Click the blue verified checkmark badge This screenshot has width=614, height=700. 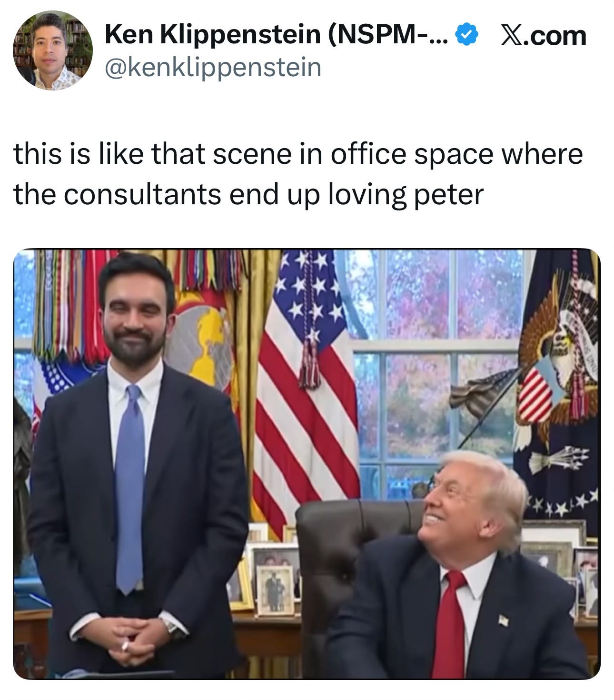pyautogui.click(x=467, y=34)
